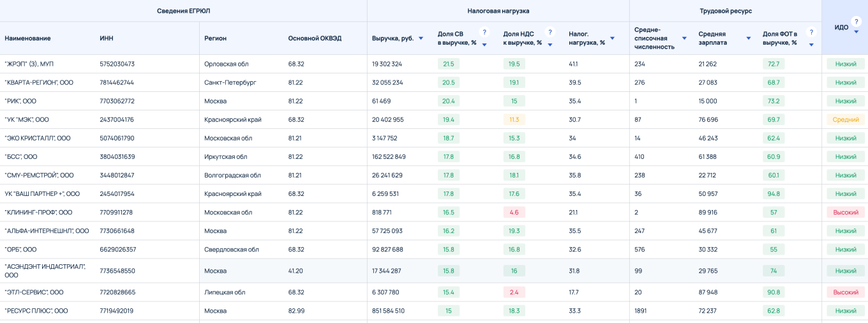Sort by Налог. нагрузка arrow
868x323 pixels.
612,38
